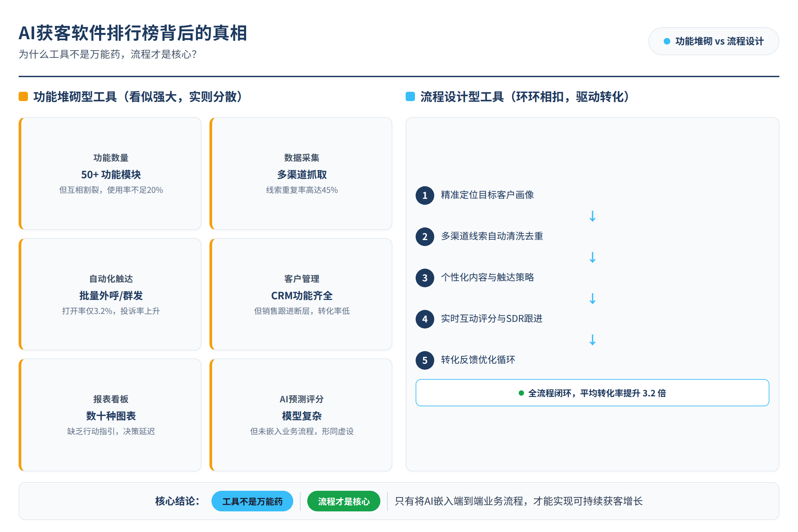Click the blue square beside 流程设计型工具
798x532 pixels.
(x=410, y=97)
